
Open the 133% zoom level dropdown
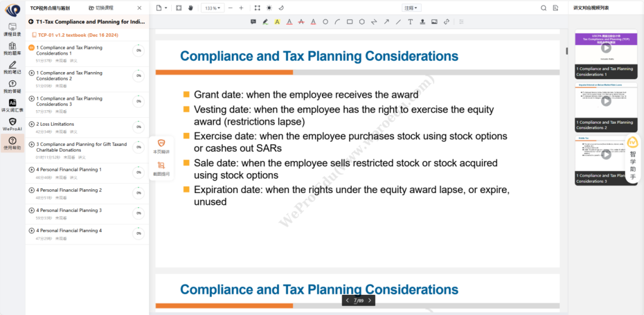point(212,8)
